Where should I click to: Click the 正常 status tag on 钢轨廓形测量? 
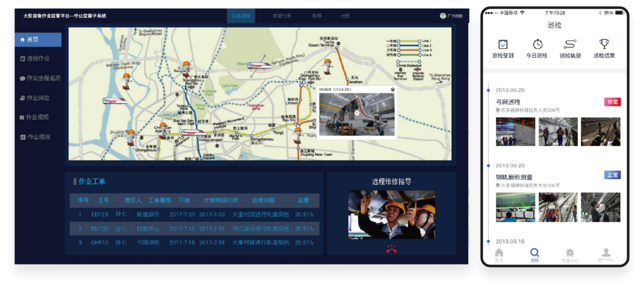point(612,175)
